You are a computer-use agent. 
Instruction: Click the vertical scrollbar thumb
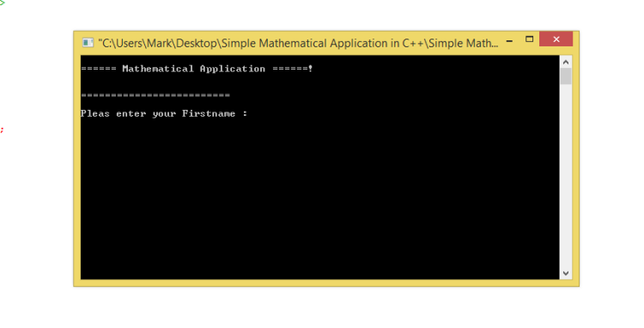566,76
